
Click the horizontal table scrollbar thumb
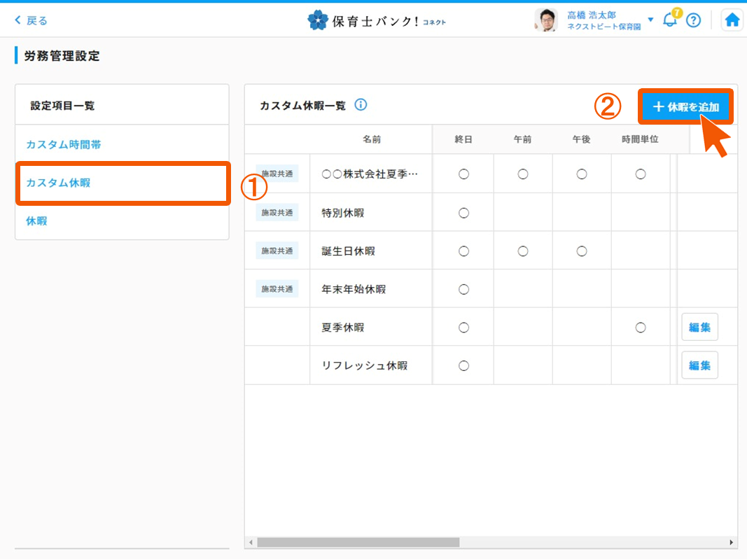click(x=358, y=542)
